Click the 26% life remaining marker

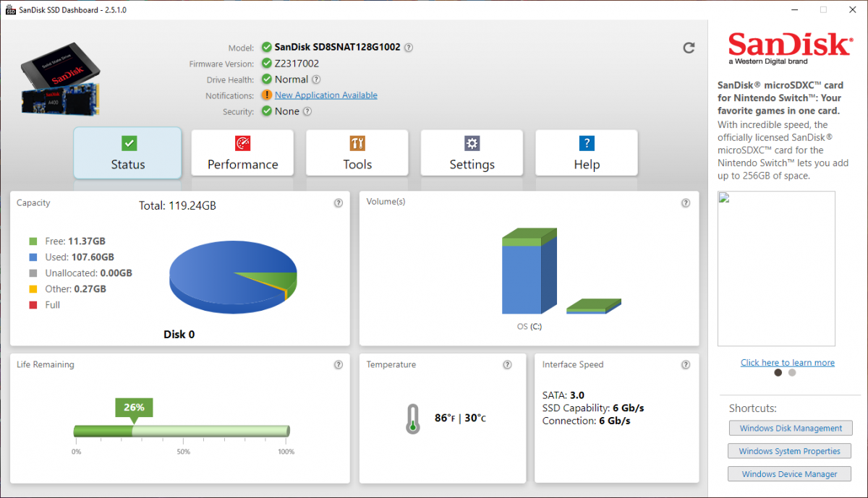point(134,409)
